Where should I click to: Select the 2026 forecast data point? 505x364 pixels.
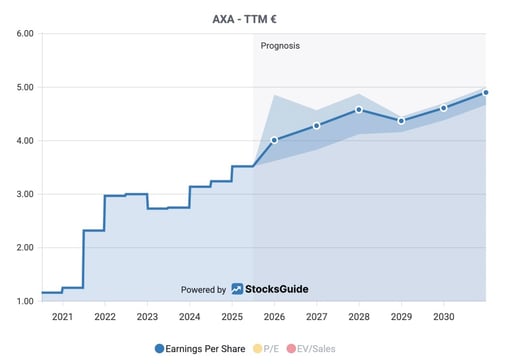point(274,140)
